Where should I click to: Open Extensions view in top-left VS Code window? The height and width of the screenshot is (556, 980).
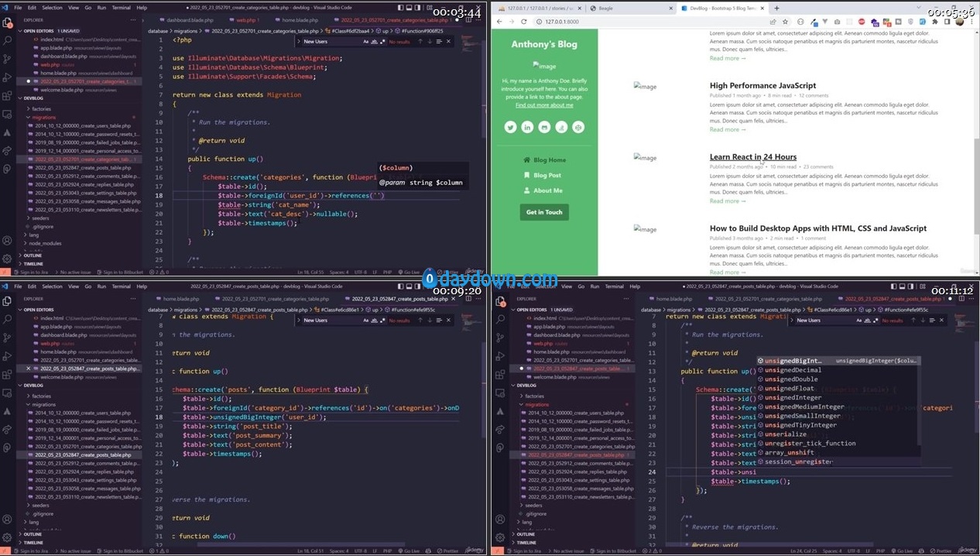[x=7, y=96]
